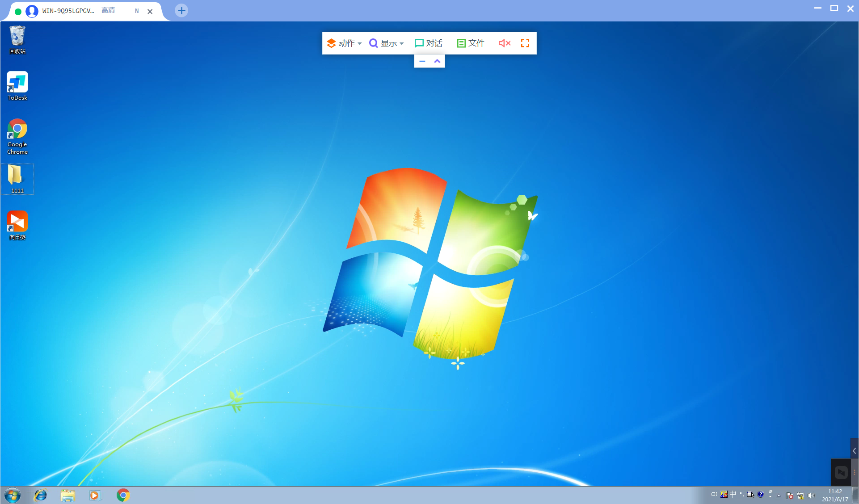Open the Windows Start menu
This screenshot has height=504, width=859.
[x=13, y=495]
